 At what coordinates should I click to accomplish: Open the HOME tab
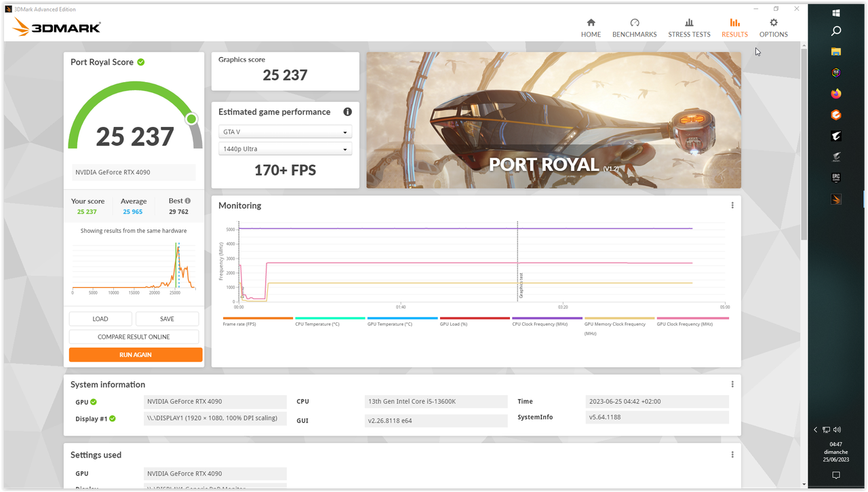591,27
